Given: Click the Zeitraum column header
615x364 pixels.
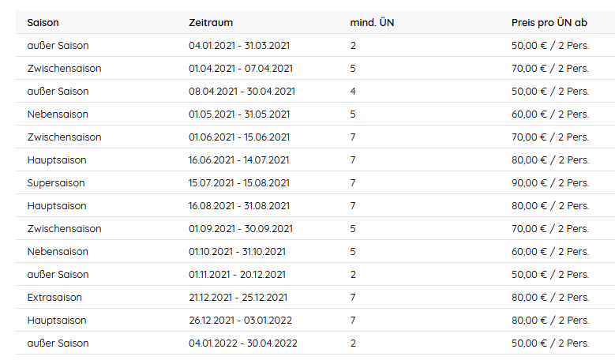Looking at the screenshot, I should point(211,23).
